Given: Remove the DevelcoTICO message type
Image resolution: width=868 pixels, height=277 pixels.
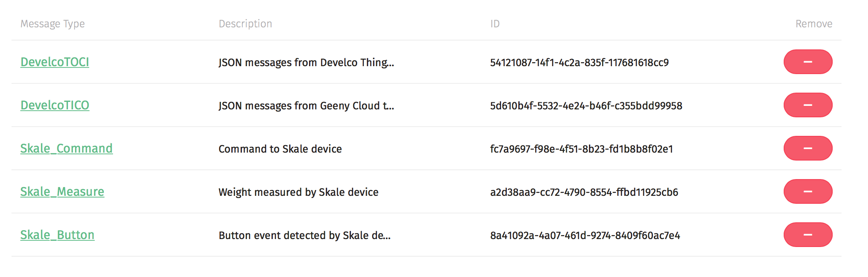Looking at the screenshot, I should (808, 105).
